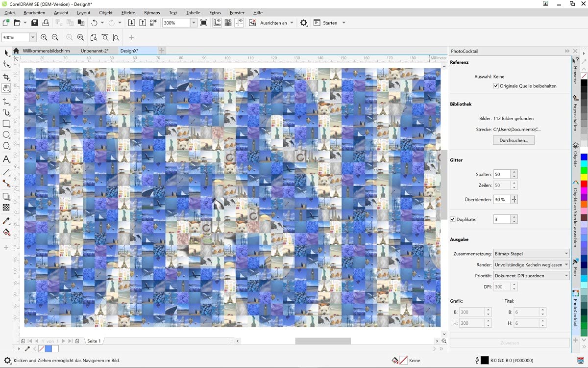Open the Priorität dropdown 'Dokument-DPI zuordnen'
The width and height of the screenshot is (588, 368).
click(x=531, y=276)
